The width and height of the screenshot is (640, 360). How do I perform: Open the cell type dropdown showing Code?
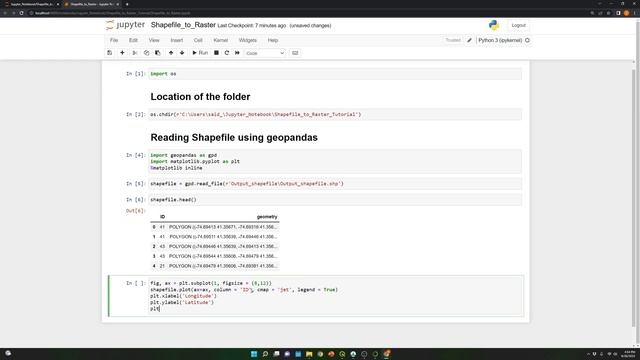[265, 53]
